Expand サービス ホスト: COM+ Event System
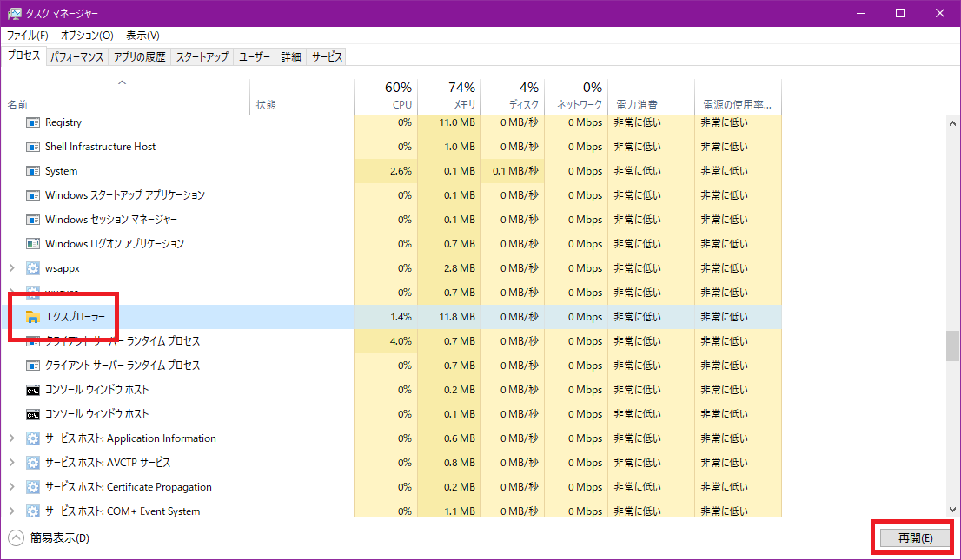The width and height of the screenshot is (961, 560). tap(11, 511)
